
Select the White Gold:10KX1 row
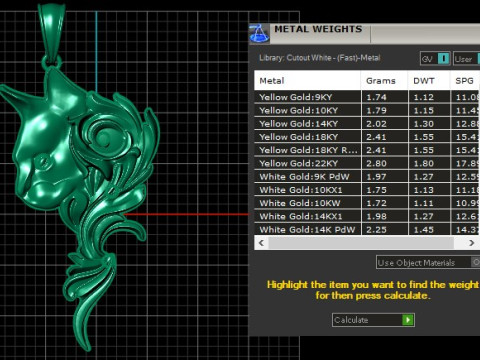click(367, 190)
